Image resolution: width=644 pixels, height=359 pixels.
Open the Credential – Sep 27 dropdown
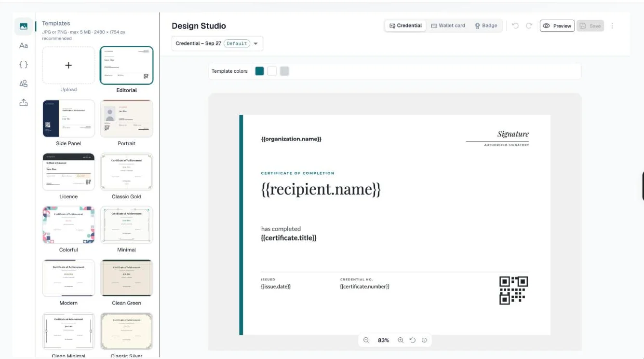(217, 43)
